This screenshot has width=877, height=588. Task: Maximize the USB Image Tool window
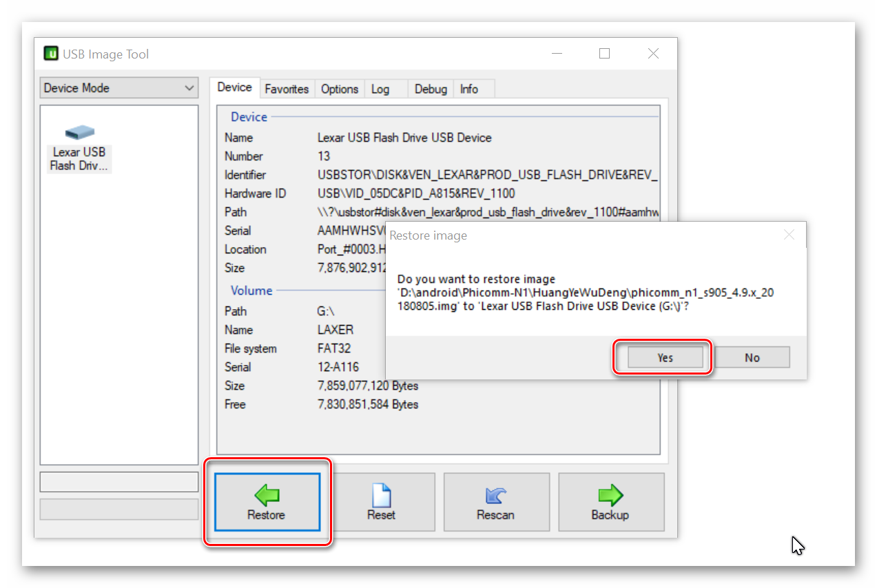pos(604,54)
